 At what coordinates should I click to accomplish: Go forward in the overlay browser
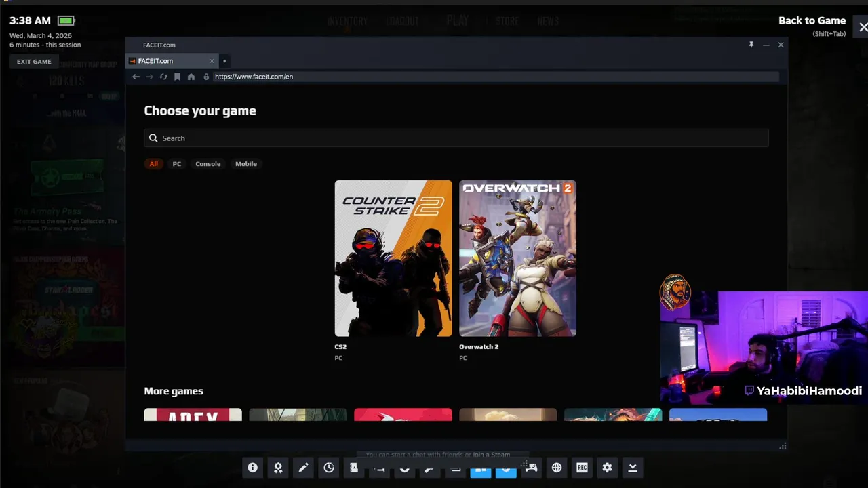tap(149, 77)
